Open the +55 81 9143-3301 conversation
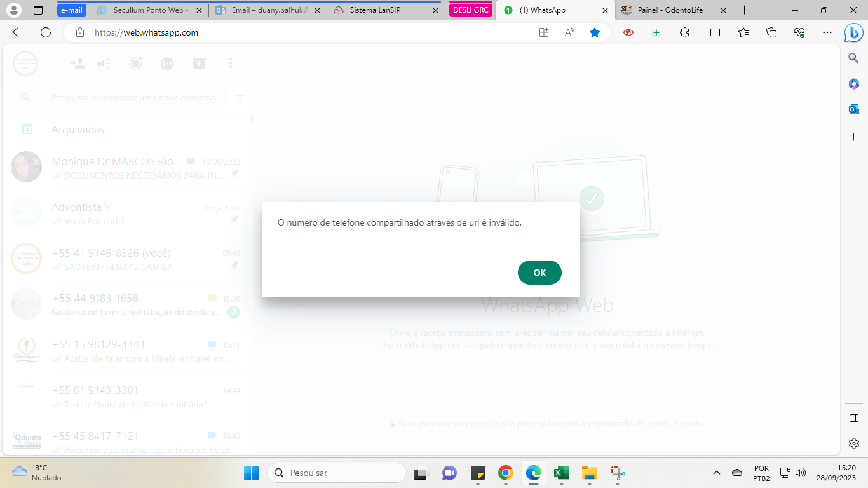The height and width of the screenshot is (488, 868). pos(127,395)
